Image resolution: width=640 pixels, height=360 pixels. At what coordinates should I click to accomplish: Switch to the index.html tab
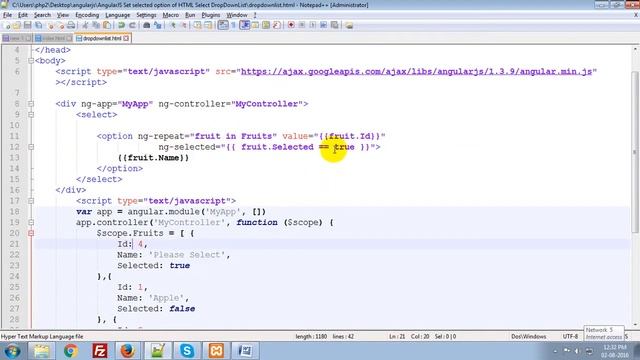pos(53,38)
